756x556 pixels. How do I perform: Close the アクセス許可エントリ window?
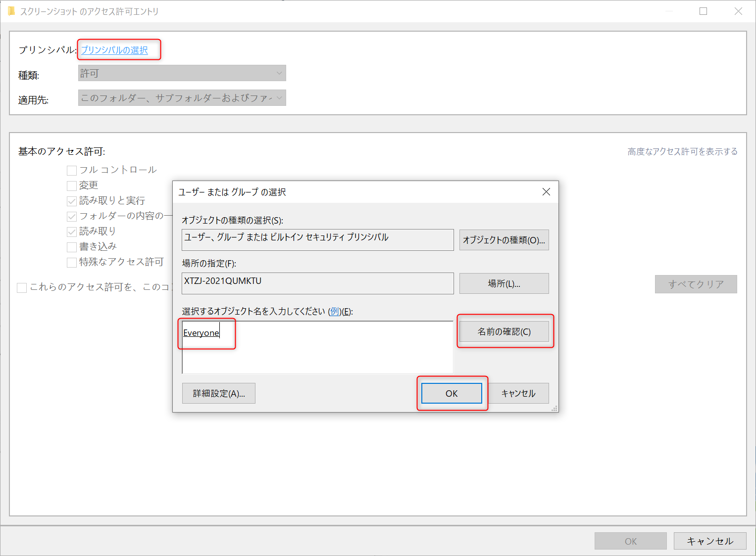738,11
